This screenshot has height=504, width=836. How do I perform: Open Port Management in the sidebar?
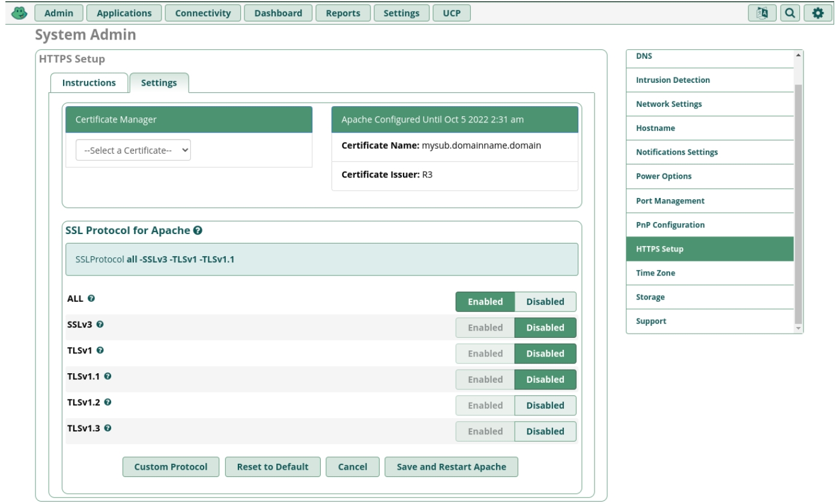click(670, 201)
